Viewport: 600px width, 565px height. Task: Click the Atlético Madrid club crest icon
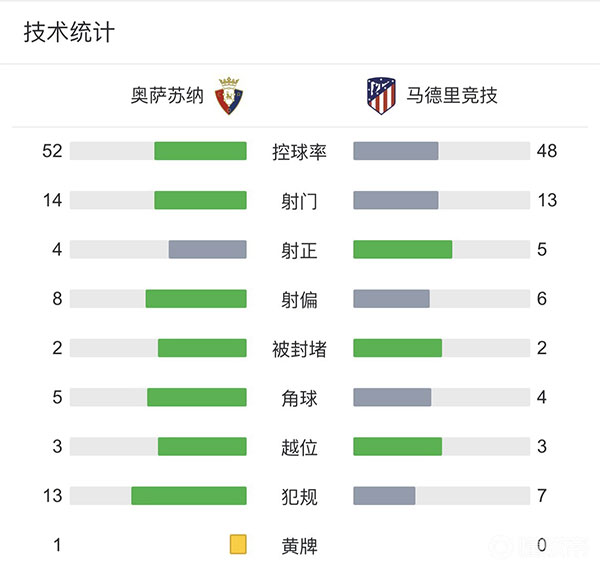click(381, 95)
